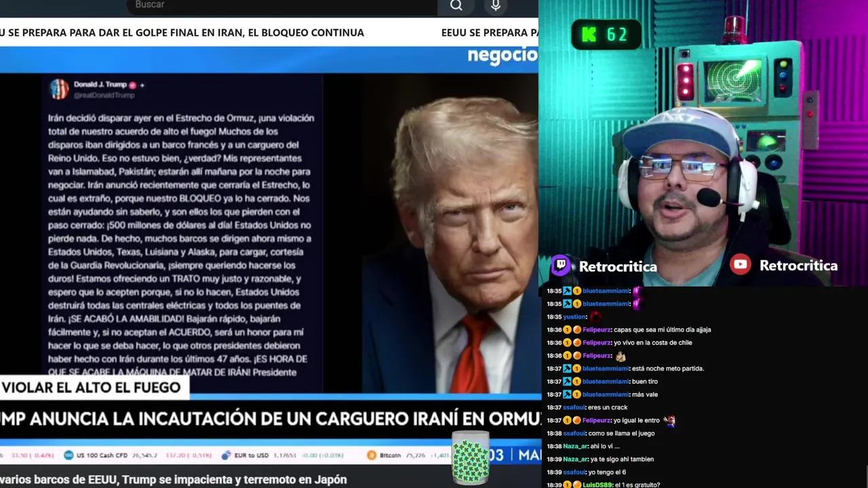This screenshot has height=488, width=868.
Task: Click the green K 62 counter
Action: (606, 35)
